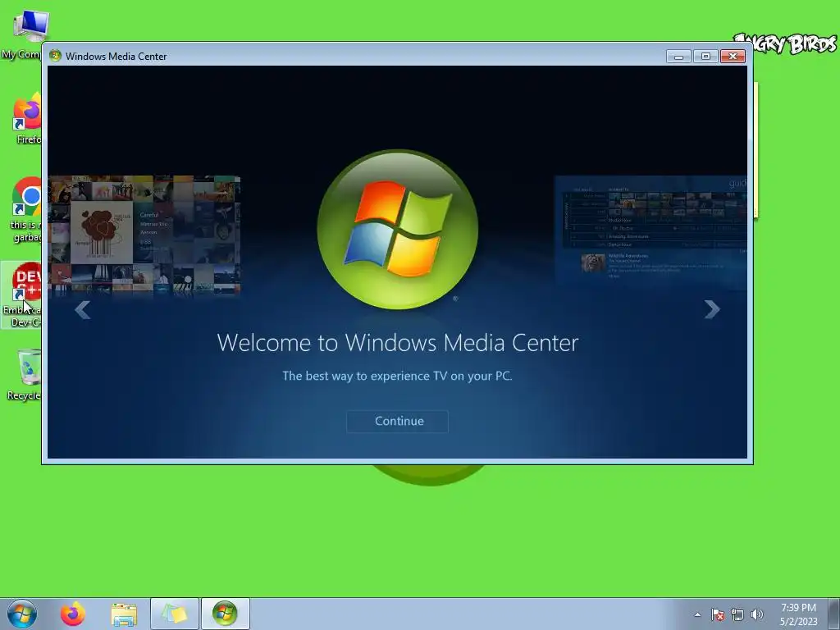Click the Windows Media Center title bar icon

click(x=55, y=56)
